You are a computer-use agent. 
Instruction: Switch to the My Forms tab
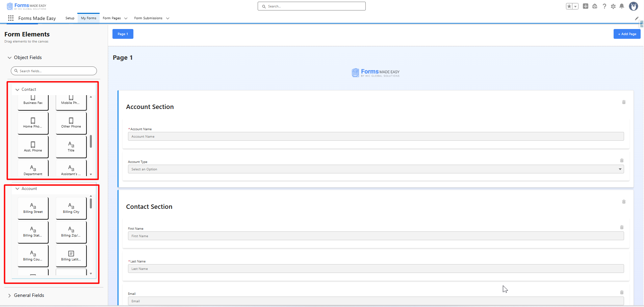(88, 18)
